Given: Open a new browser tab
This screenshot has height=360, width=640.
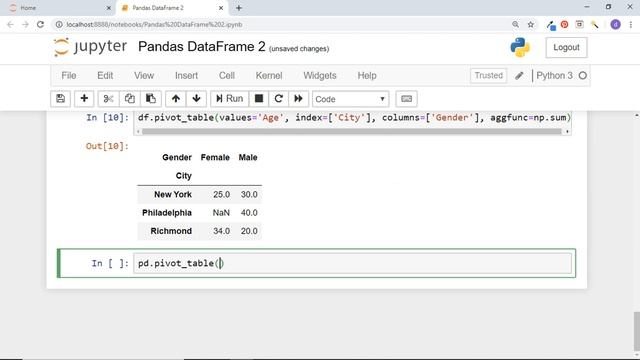Looking at the screenshot, I should pyautogui.click(x=239, y=8).
